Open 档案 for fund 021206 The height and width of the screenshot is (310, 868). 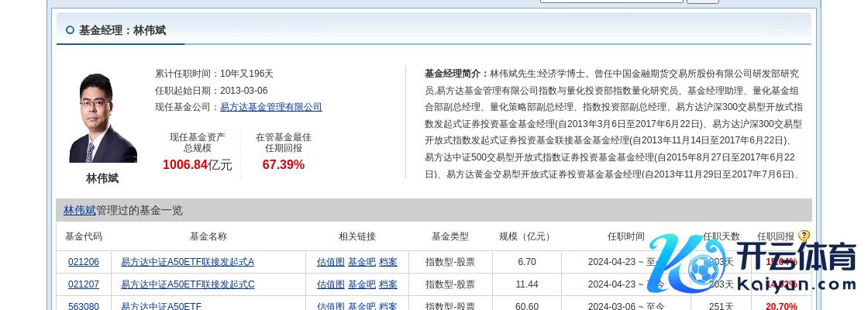pyautogui.click(x=388, y=262)
